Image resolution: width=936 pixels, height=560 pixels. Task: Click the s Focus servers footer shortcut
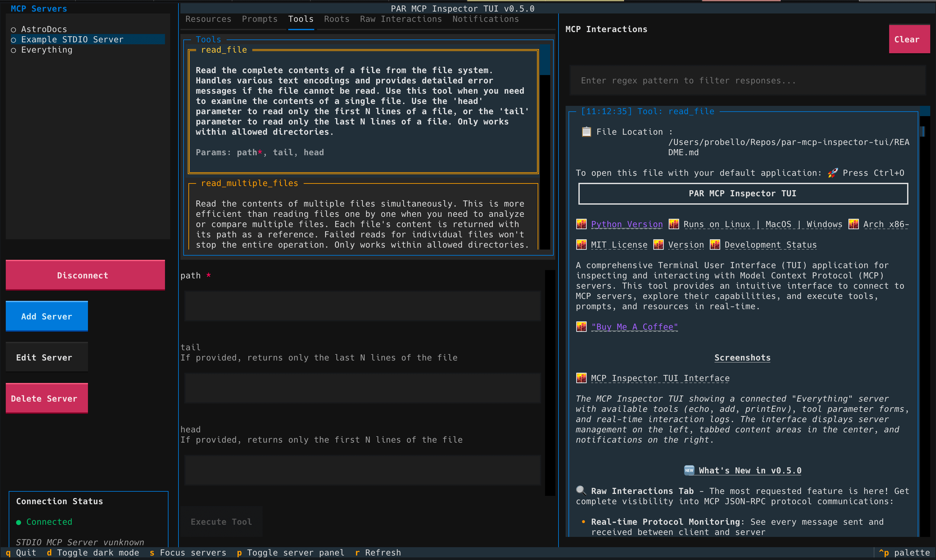pos(188,553)
